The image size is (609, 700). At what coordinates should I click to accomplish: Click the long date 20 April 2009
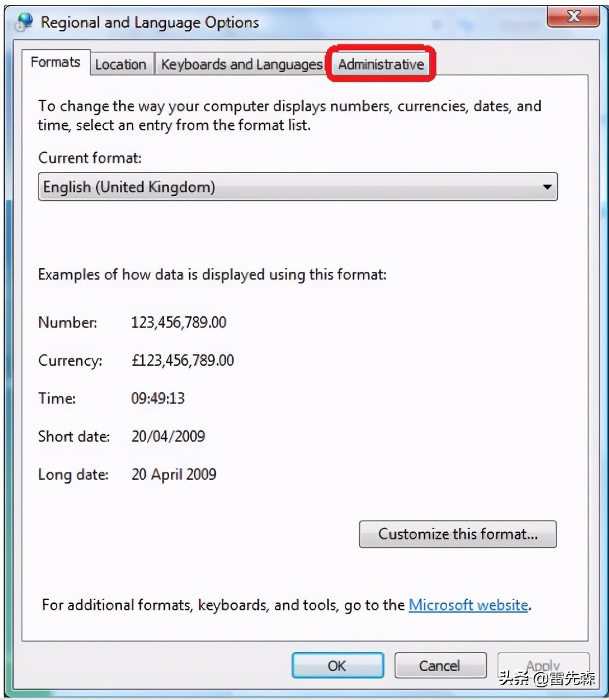[174, 474]
